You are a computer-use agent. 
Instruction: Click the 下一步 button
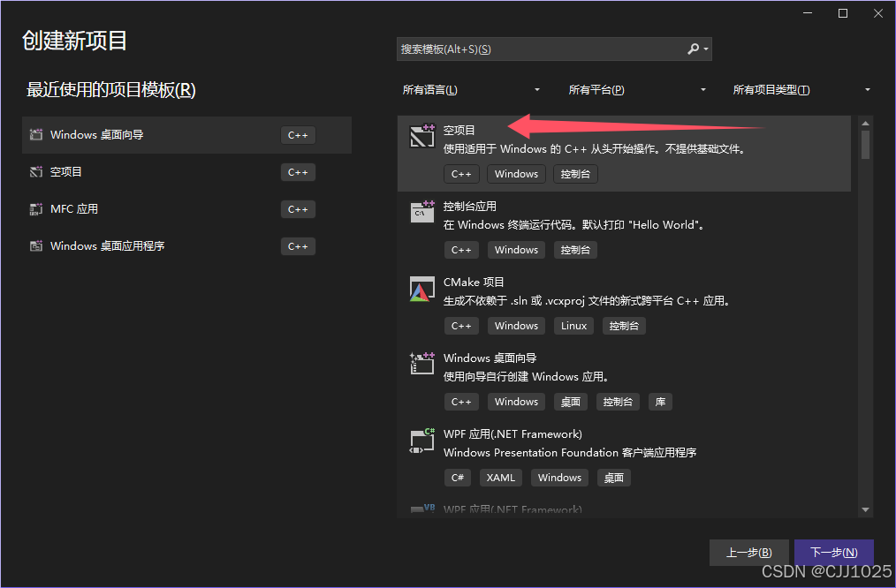833,552
